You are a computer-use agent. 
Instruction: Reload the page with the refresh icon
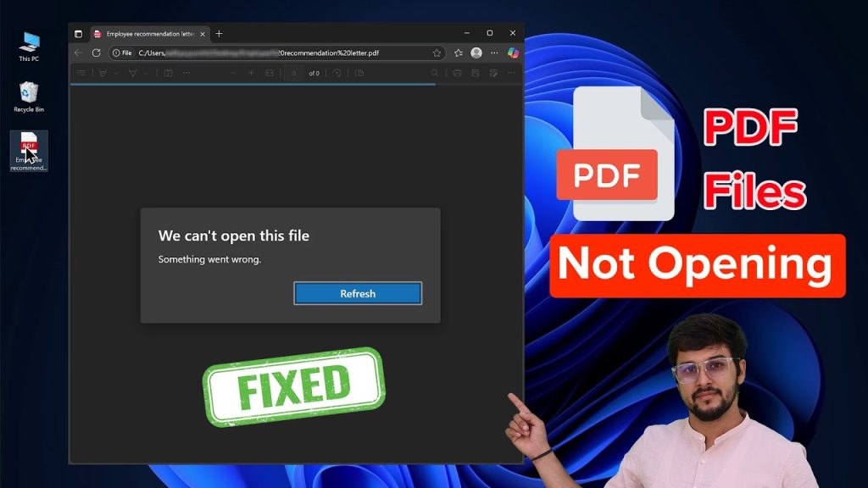click(x=97, y=53)
